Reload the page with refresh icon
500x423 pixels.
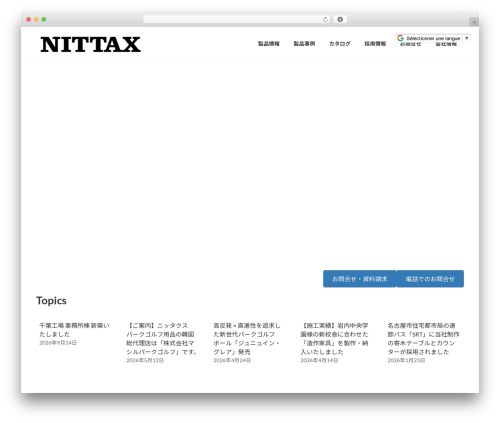tap(326, 19)
